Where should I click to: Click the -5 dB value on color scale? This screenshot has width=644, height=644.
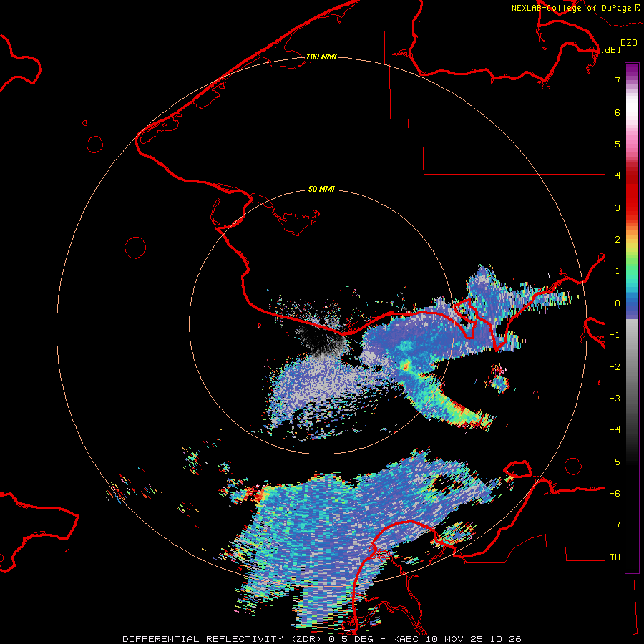[615, 462]
